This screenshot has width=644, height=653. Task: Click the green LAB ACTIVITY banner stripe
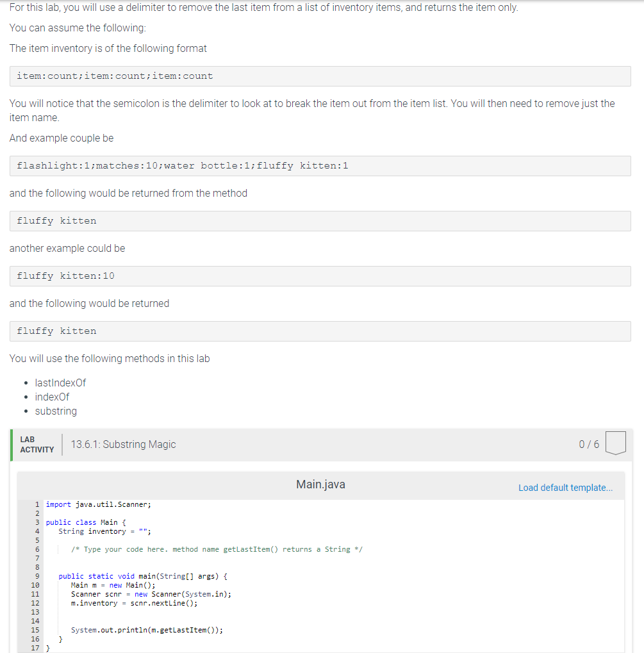[12, 443]
